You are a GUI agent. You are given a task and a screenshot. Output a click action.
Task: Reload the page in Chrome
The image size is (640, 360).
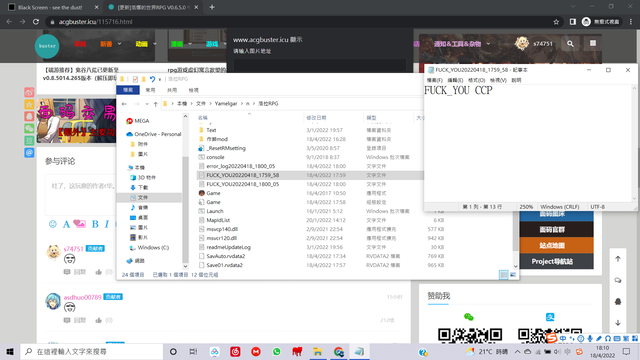point(36,22)
